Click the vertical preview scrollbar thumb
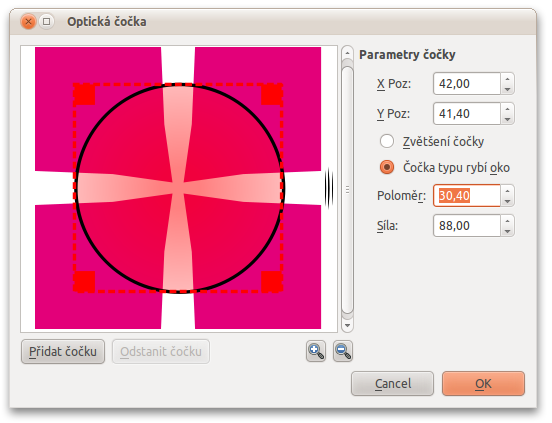Screen dimensions: 552x423 click(347, 189)
